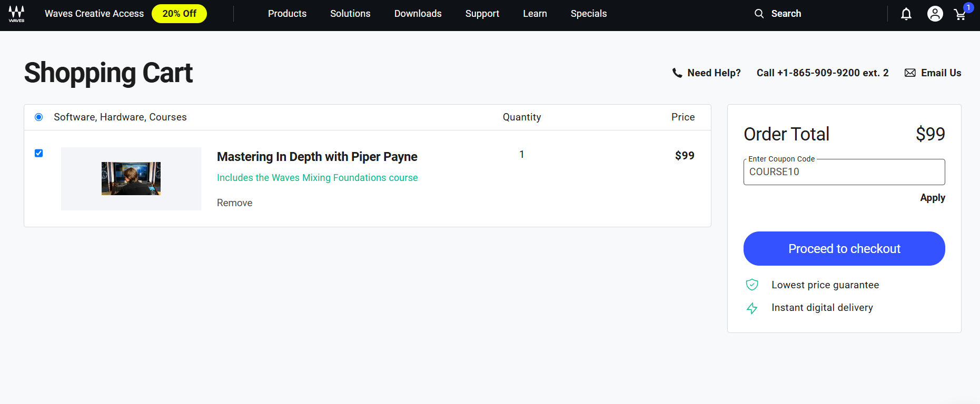Open the course thumbnail image
Image resolution: width=980 pixels, height=404 pixels.
click(x=131, y=179)
